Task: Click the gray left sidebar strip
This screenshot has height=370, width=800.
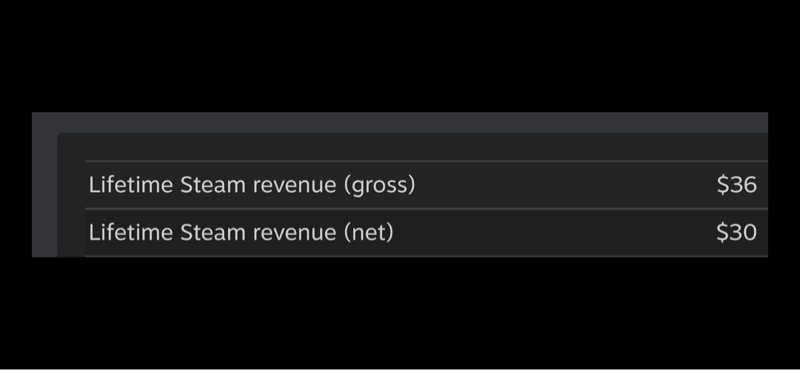Action: 45,194
